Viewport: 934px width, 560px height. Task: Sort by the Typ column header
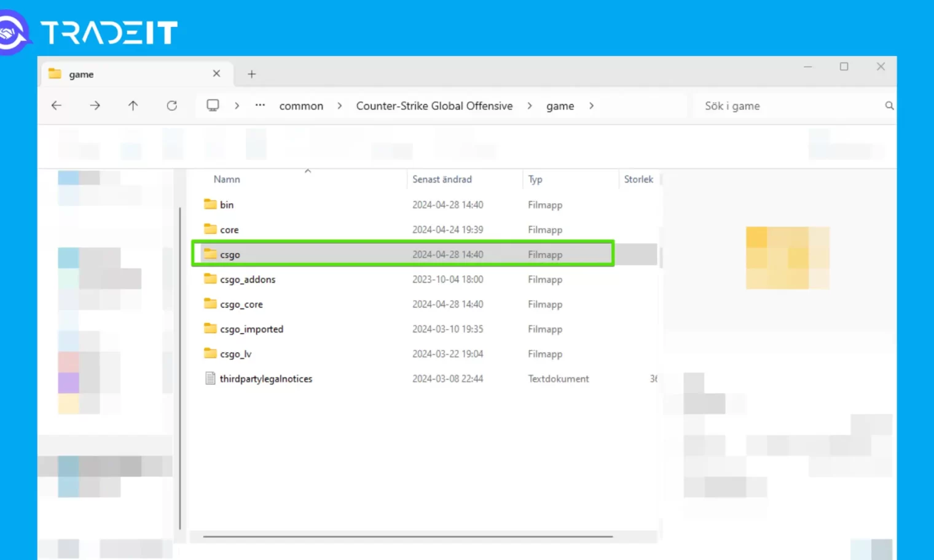click(535, 179)
